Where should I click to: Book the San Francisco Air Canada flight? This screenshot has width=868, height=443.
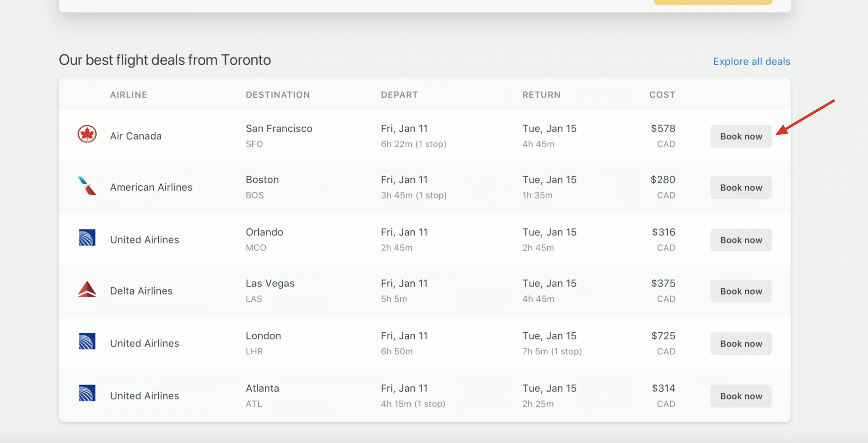click(741, 136)
